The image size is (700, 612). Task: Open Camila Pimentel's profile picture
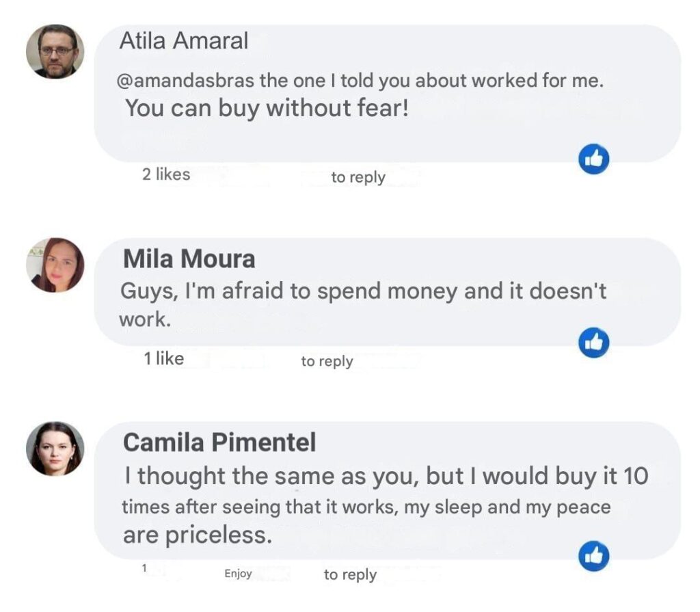55,449
